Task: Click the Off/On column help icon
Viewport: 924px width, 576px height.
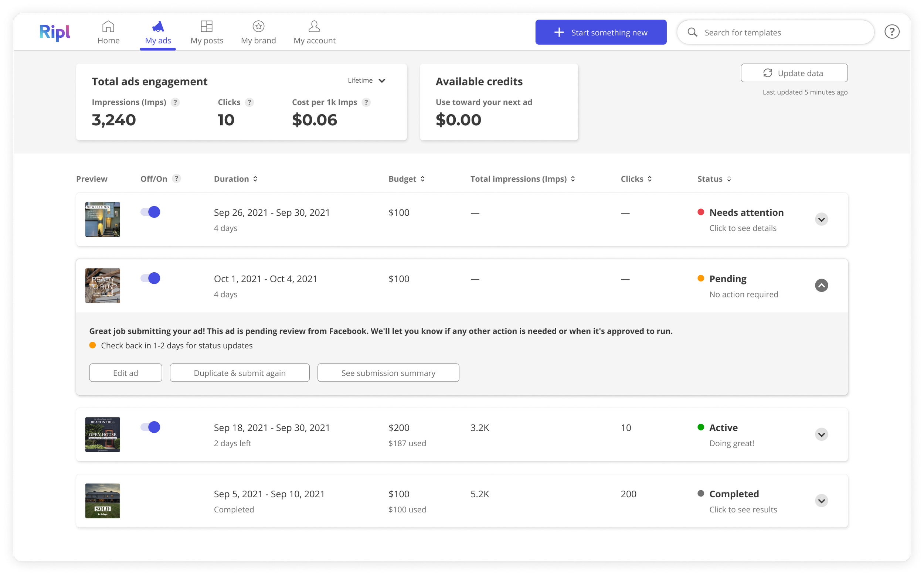Action: point(176,179)
